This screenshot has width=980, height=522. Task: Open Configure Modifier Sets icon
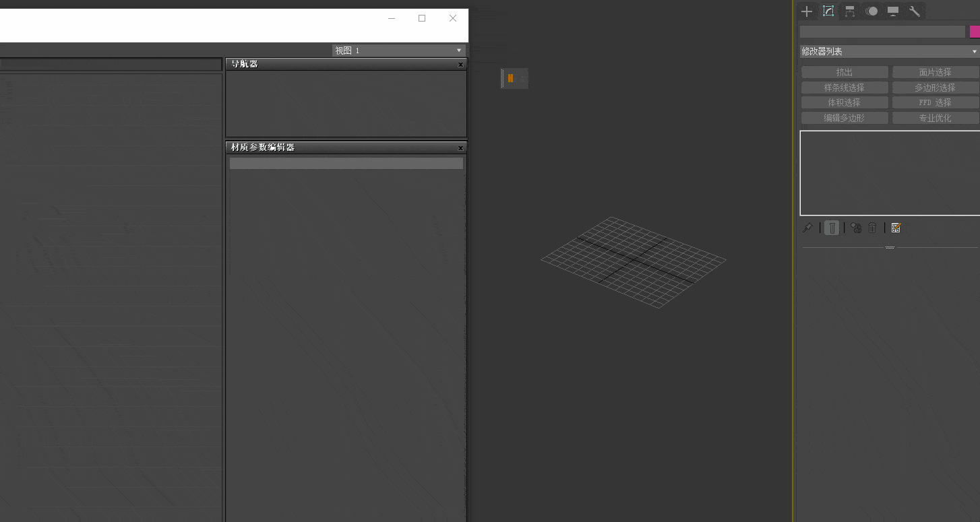click(x=896, y=228)
